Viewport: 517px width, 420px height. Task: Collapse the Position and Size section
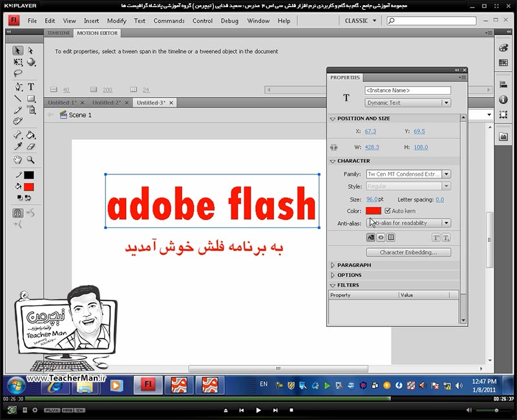tap(333, 119)
